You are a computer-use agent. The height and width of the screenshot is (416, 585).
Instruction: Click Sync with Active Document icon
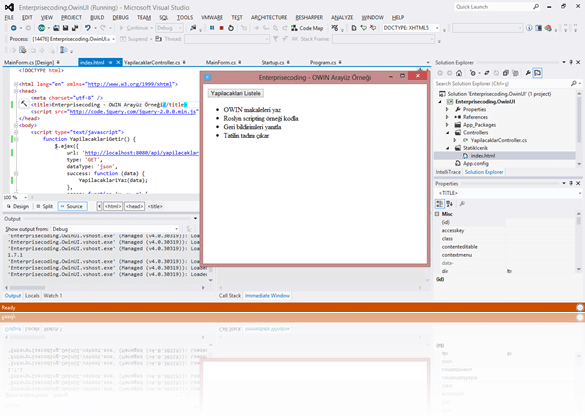[487, 73]
